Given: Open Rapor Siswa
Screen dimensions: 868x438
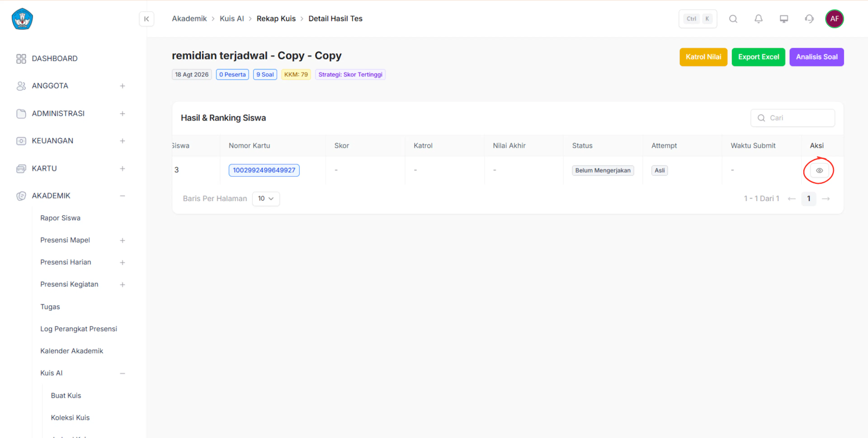Looking at the screenshot, I should (x=60, y=218).
